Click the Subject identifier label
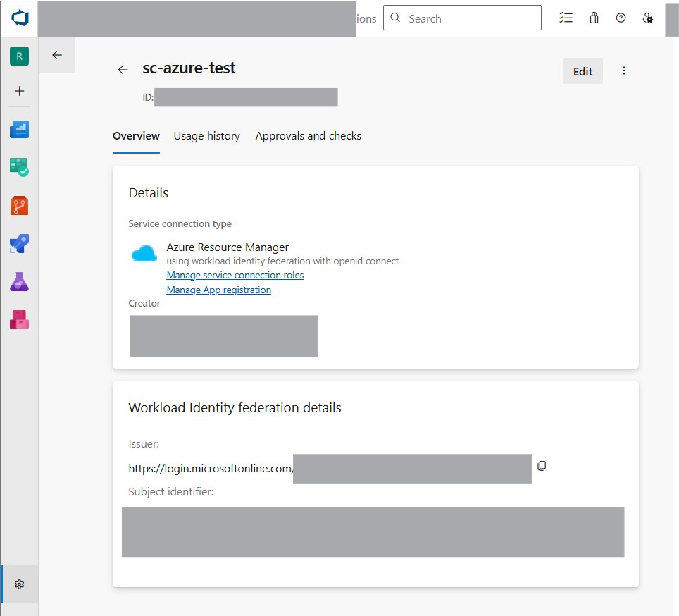 [171, 492]
